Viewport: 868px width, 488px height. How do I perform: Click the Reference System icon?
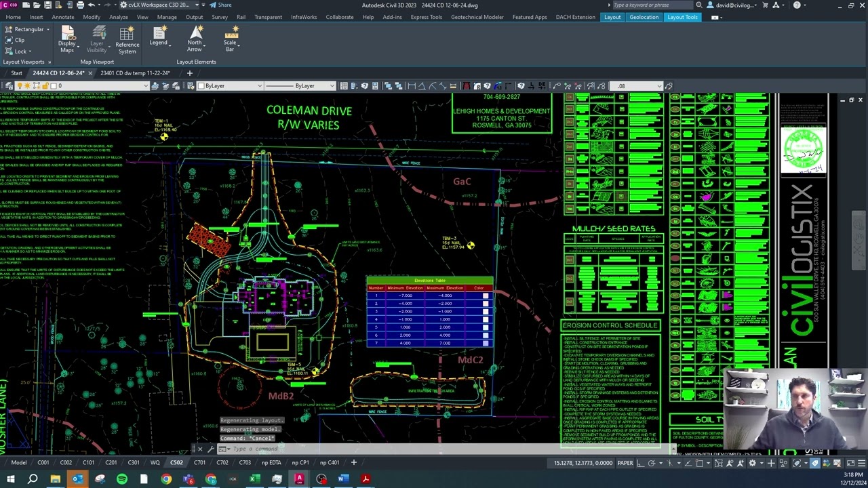[x=127, y=40]
